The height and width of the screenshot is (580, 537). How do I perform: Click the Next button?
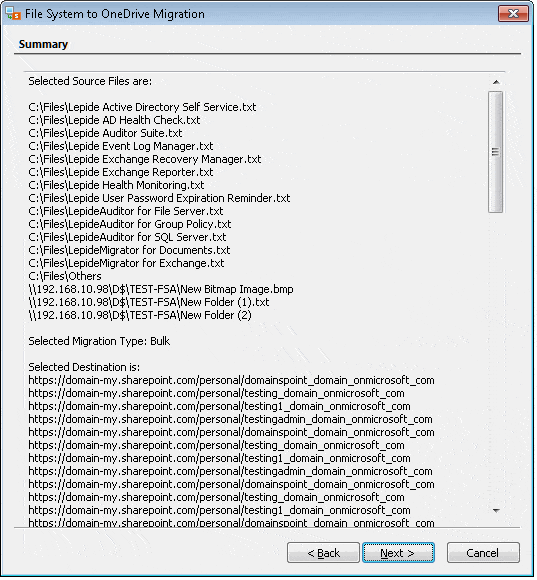398,553
